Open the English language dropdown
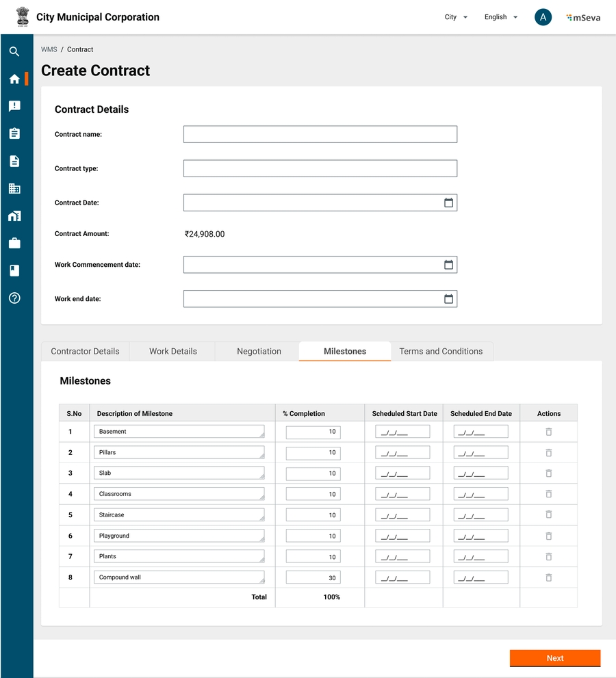 click(x=500, y=17)
